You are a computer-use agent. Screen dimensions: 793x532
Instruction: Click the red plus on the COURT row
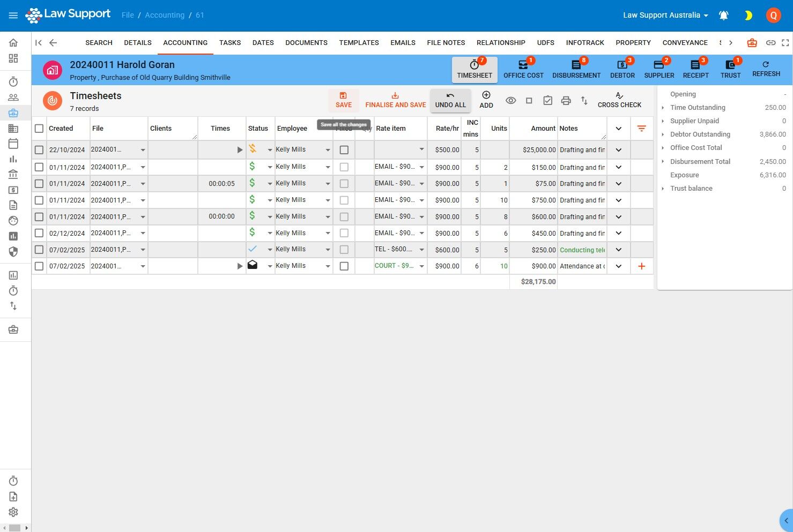tap(642, 266)
